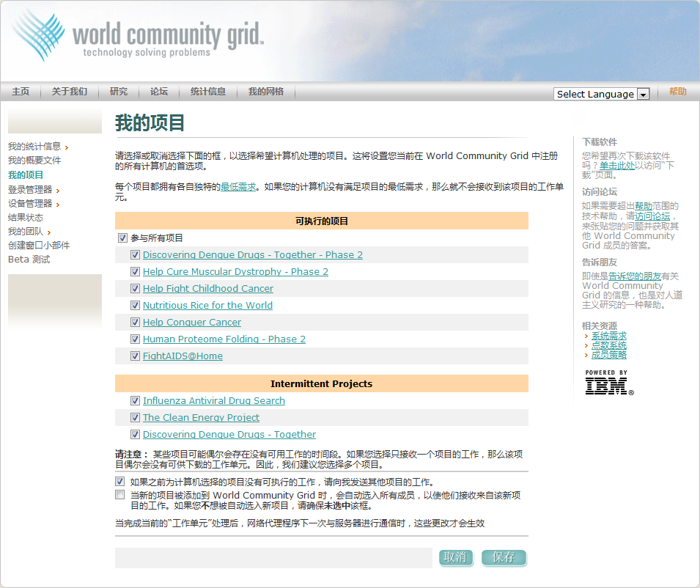Toggle Help Fight Childhood Cancer checkbox
The width and height of the screenshot is (700, 588).
[x=135, y=289]
